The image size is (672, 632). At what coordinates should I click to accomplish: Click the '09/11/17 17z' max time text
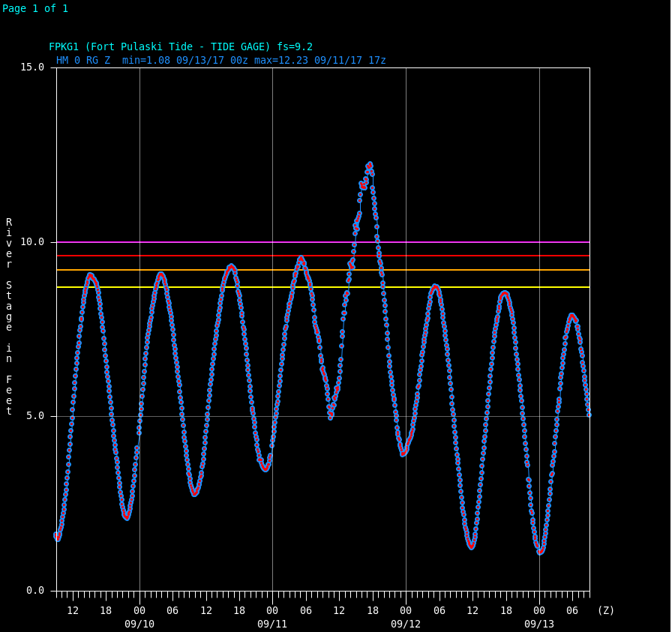click(x=350, y=61)
